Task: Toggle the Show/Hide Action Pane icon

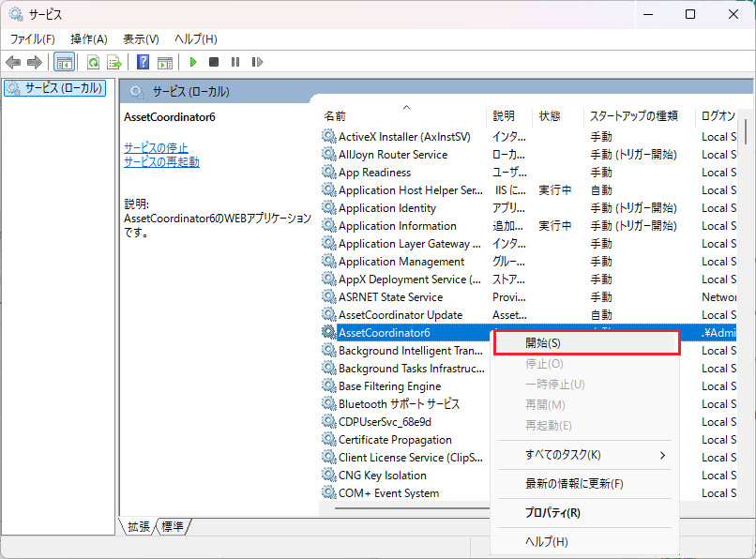Action: (x=165, y=62)
